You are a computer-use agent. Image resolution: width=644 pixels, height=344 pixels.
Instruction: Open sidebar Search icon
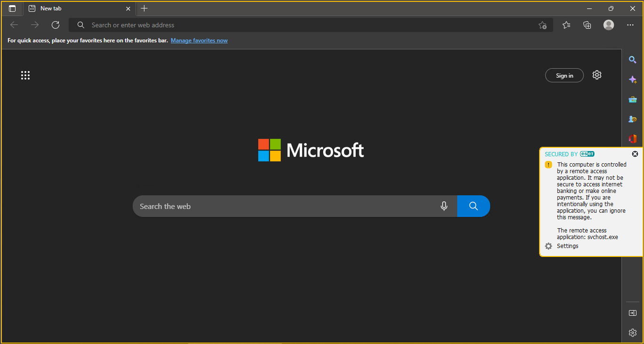pyautogui.click(x=633, y=60)
